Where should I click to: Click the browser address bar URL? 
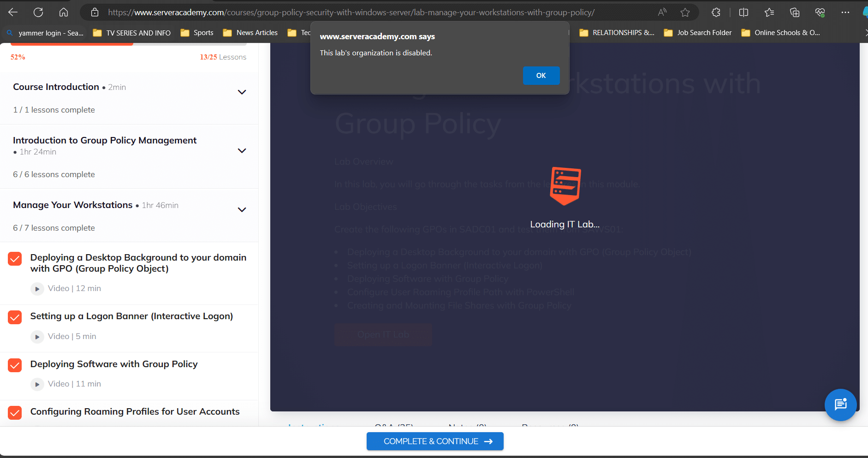point(351,12)
